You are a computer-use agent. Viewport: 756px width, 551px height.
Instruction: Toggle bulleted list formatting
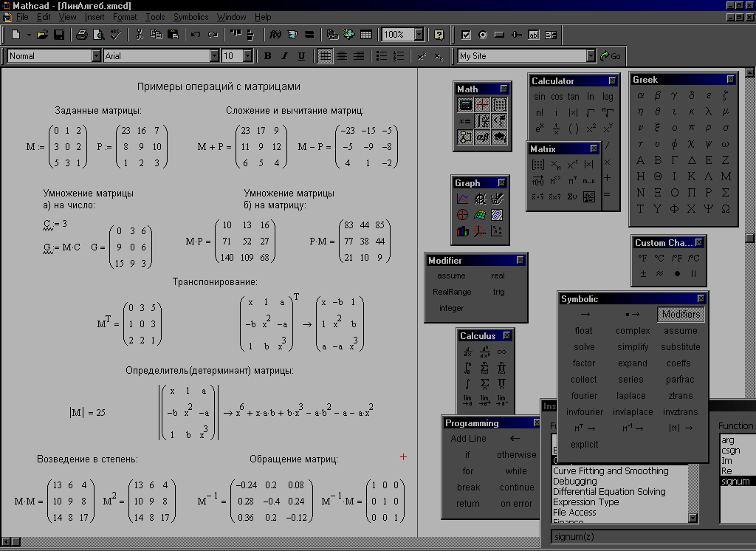click(x=382, y=56)
